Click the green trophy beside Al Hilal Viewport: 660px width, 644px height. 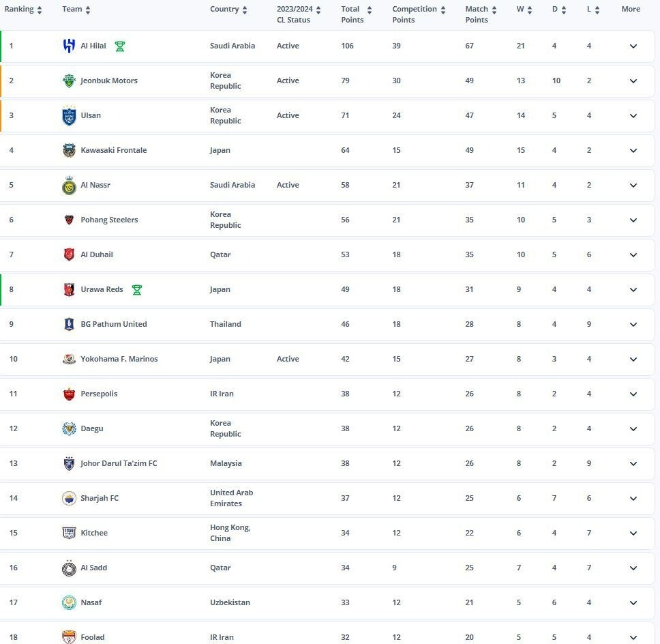pyautogui.click(x=120, y=46)
